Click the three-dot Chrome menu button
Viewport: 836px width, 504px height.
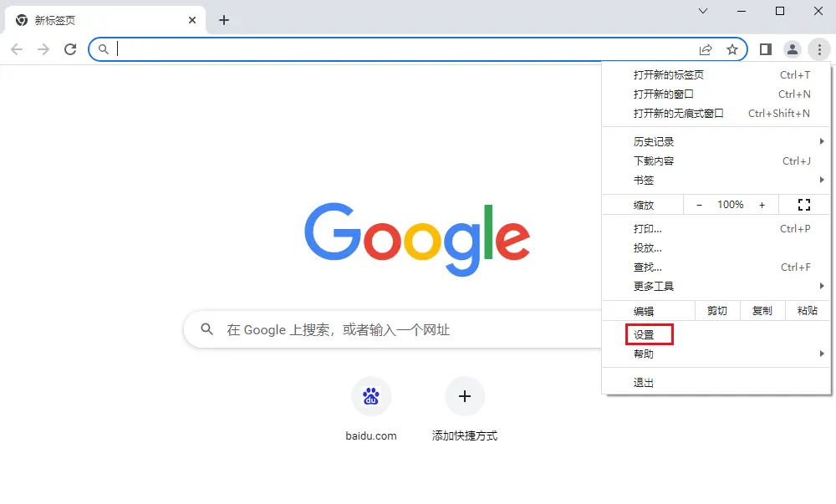point(819,49)
